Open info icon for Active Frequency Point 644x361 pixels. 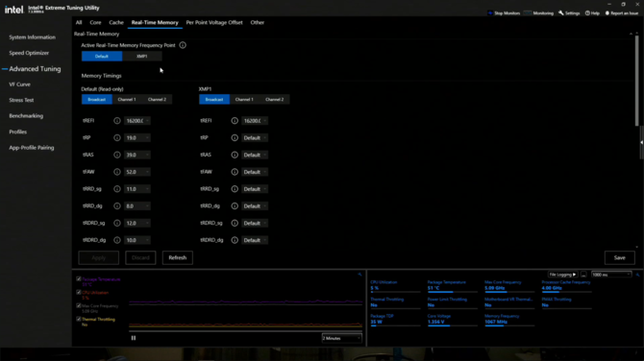point(183,45)
